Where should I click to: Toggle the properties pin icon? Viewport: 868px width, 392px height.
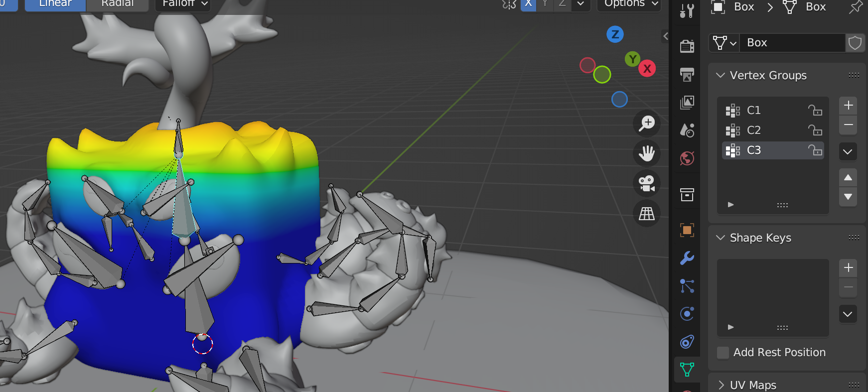pyautogui.click(x=856, y=7)
